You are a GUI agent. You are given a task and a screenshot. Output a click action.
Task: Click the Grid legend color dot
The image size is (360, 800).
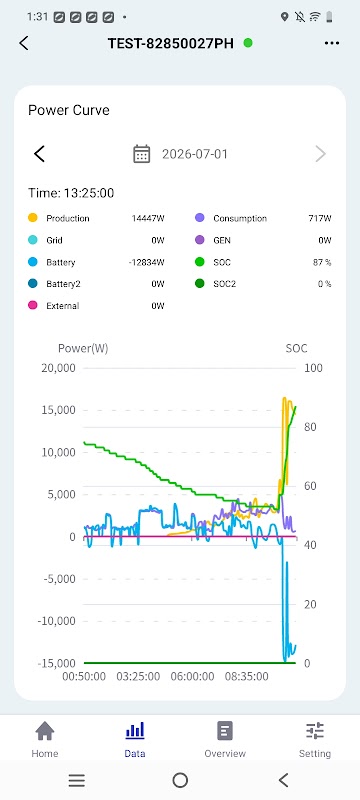pos(33,240)
